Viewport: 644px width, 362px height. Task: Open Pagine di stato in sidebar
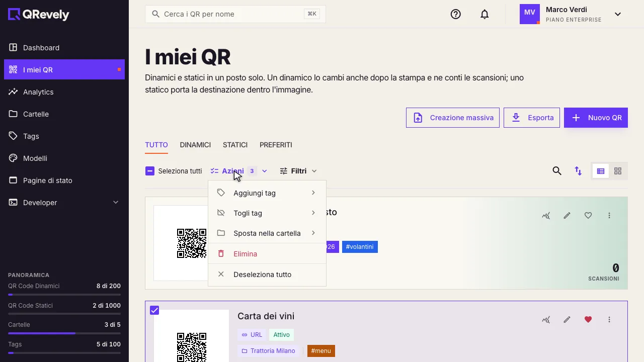click(x=64, y=180)
